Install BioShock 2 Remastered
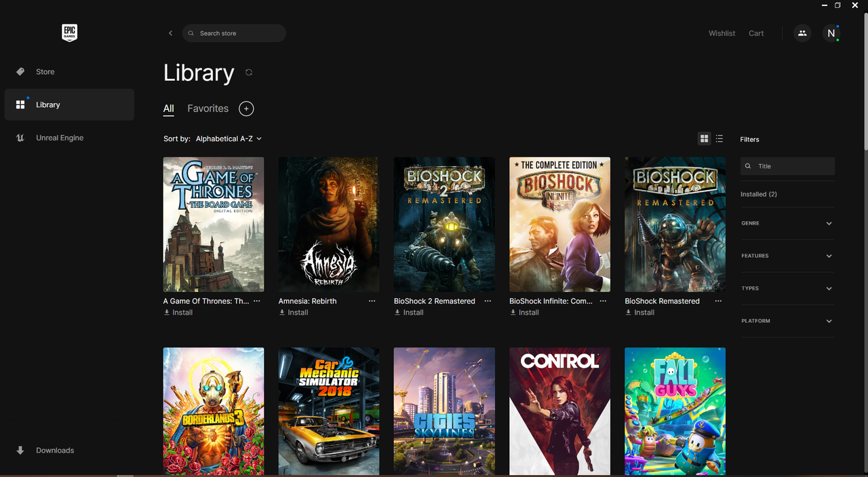This screenshot has height=477, width=868. [x=409, y=313]
